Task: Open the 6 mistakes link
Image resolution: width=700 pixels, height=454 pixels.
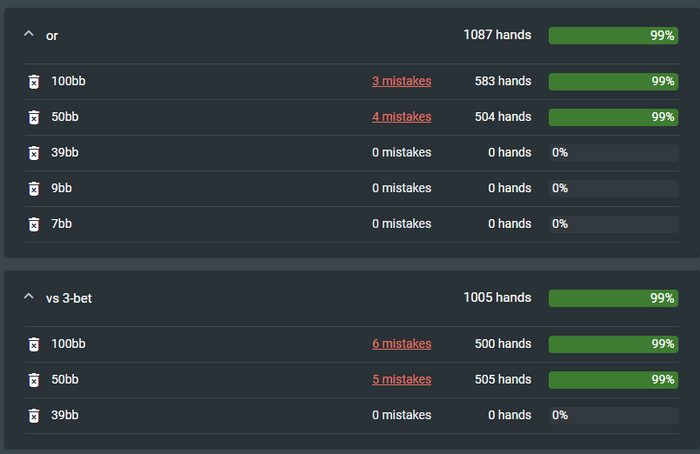Action: click(401, 344)
